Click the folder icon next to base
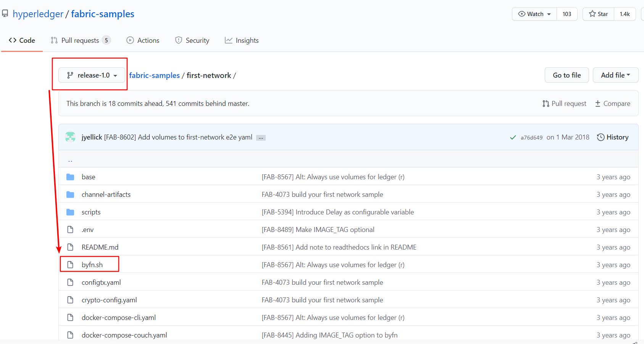Screen dimensions: 644x344 70,177
